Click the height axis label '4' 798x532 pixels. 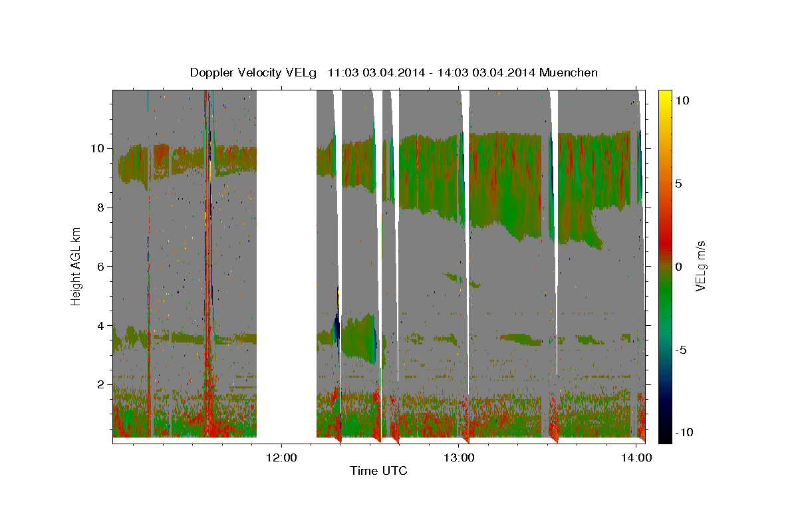[x=102, y=326]
